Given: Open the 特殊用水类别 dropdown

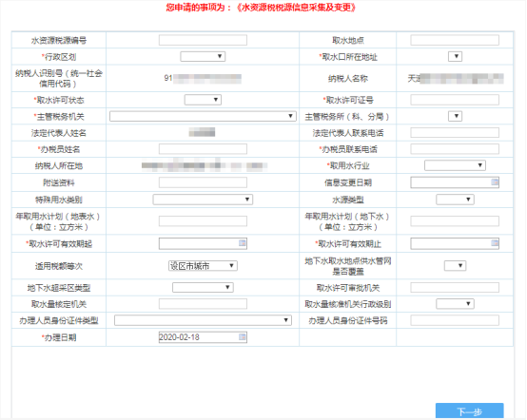Looking at the screenshot, I should pyautogui.click(x=203, y=200).
